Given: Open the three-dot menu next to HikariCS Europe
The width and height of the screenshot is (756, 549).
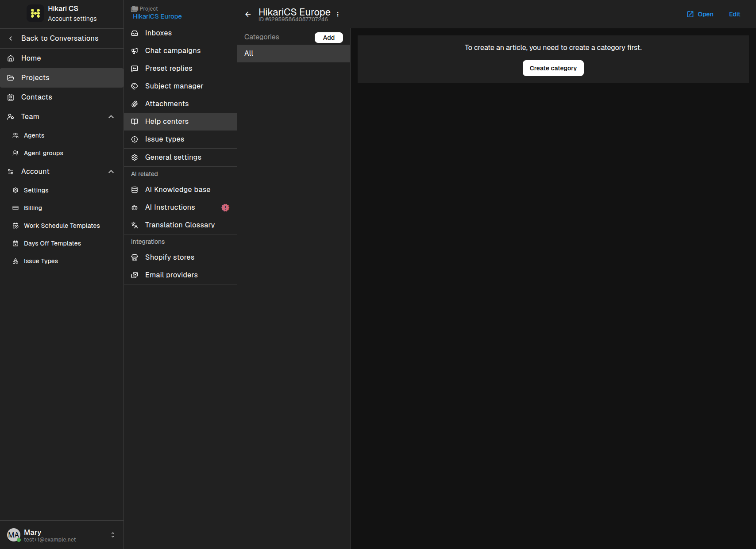Looking at the screenshot, I should tap(338, 14).
